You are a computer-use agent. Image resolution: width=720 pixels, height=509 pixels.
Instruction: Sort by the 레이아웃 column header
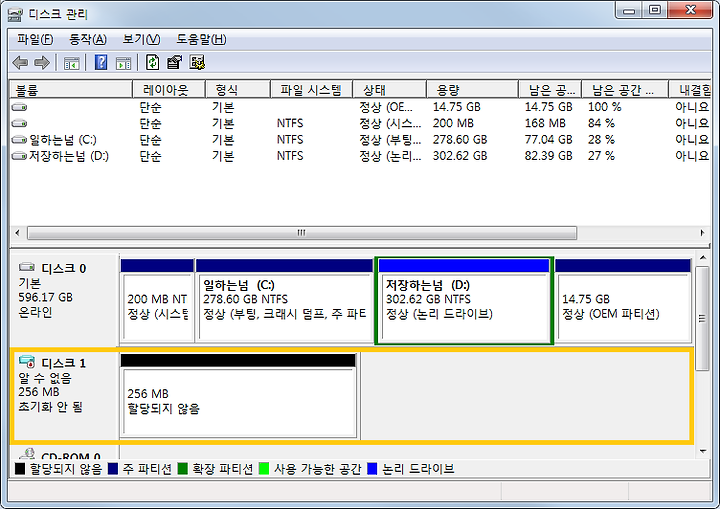(x=169, y=90)
